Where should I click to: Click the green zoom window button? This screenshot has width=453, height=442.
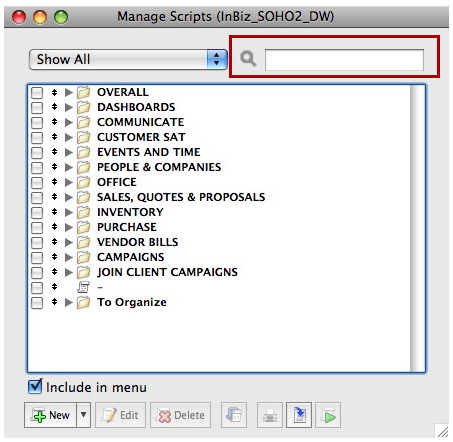pyautogui.click(x=61, y=17)
